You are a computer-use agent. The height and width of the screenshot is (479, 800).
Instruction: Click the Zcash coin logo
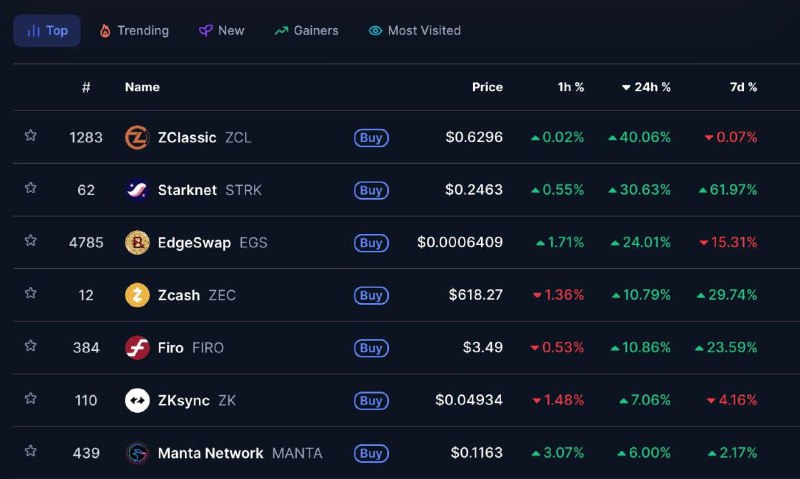137,295
